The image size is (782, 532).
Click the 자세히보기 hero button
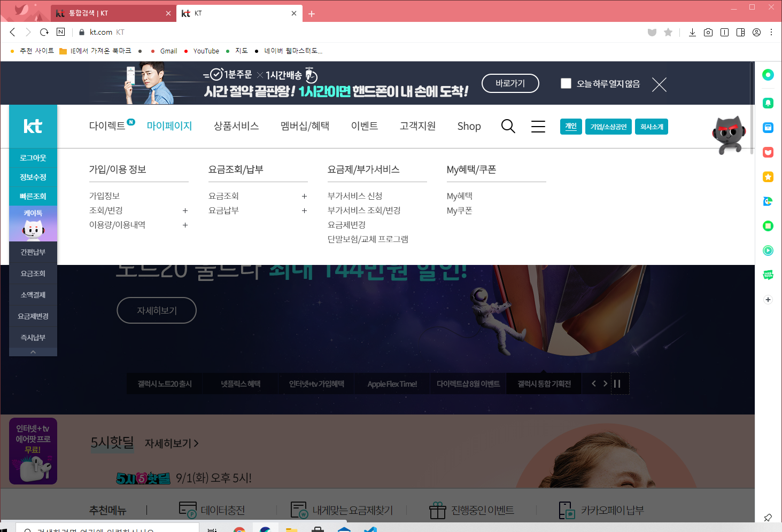click(157, 310)
